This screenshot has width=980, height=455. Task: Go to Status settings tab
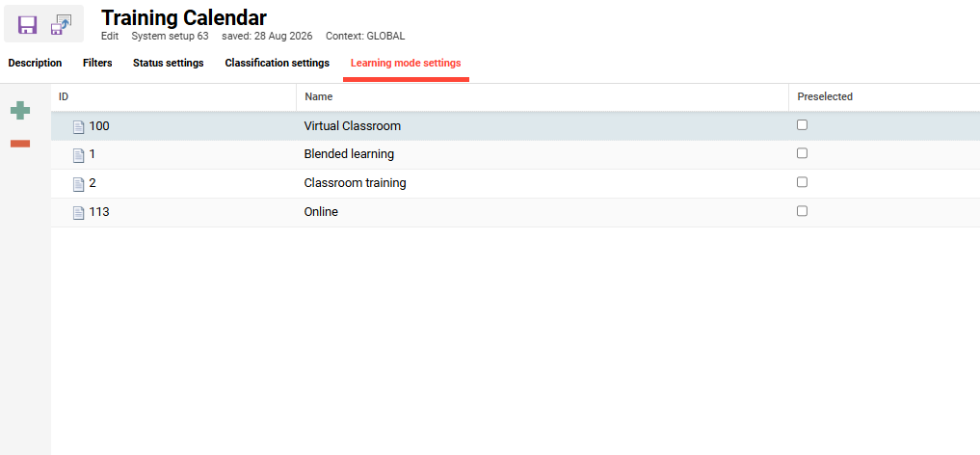point(168,63)
